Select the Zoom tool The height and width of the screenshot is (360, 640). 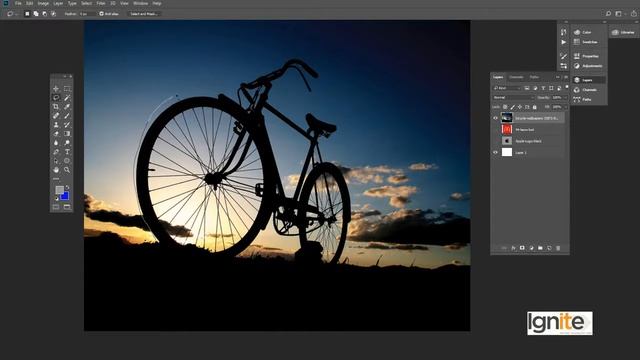pyautogui.click(x=67, y=170)
